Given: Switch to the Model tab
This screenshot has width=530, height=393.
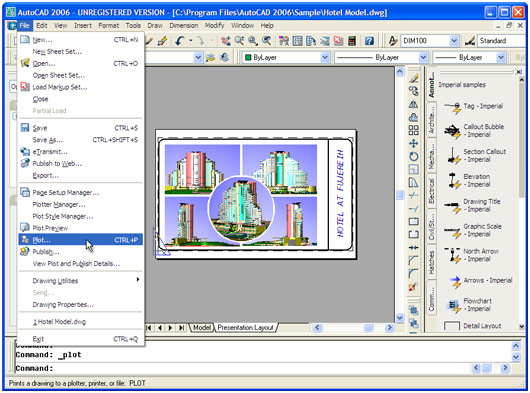Looking at the screenshot, I should [x=201, y=327].
